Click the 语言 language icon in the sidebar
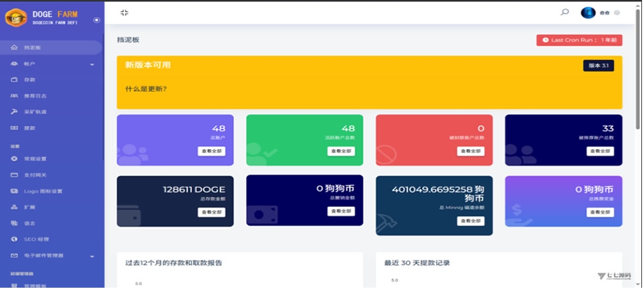Viewport: 644px width, 291px height. 14,223
